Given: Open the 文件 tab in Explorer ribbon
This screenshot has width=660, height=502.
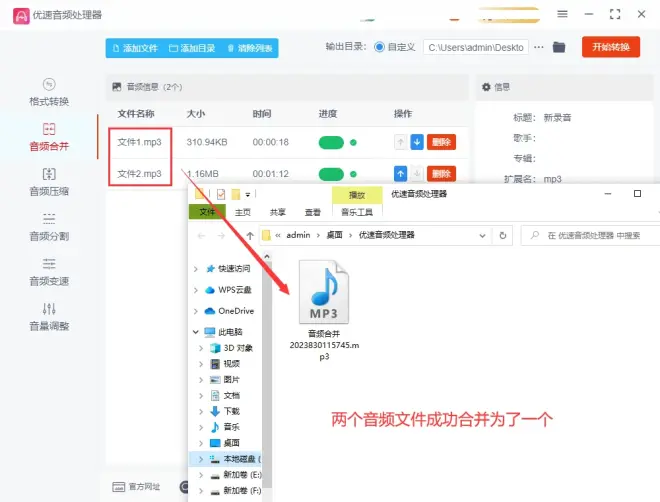Looking at the screenshot, I should pyautogui.click(x=207, y=212).
